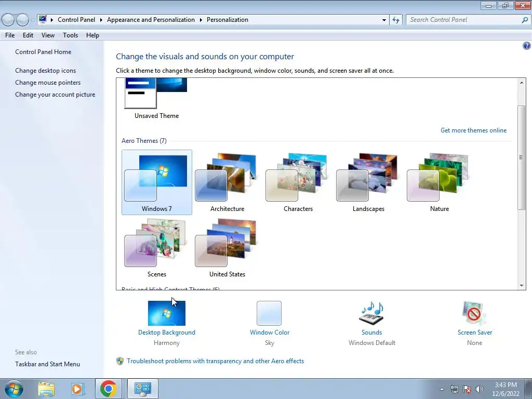
Task: Choose the Characters theme
Action: pyautogui.click(x=298, y=182)
